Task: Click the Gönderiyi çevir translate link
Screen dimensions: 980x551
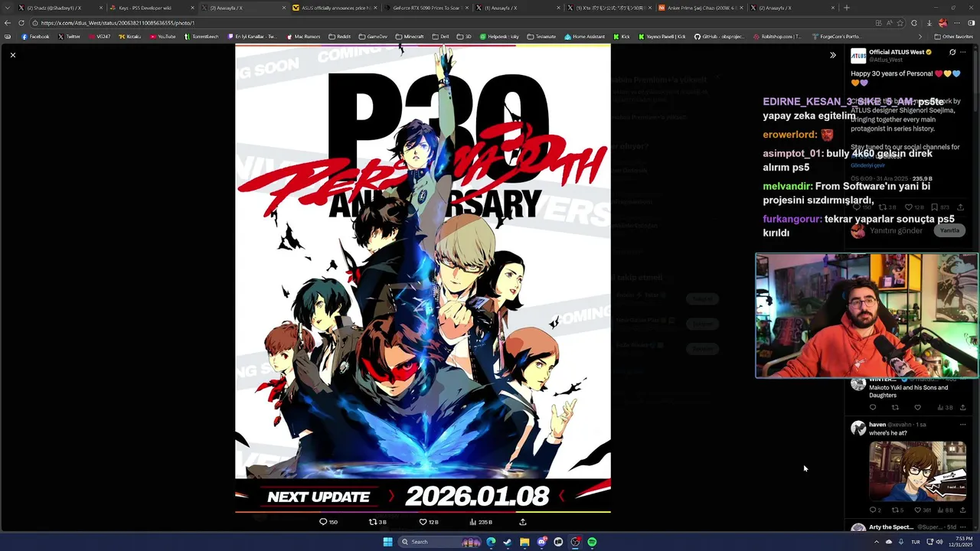Action: pyautogui.click(x=867, y=165)
